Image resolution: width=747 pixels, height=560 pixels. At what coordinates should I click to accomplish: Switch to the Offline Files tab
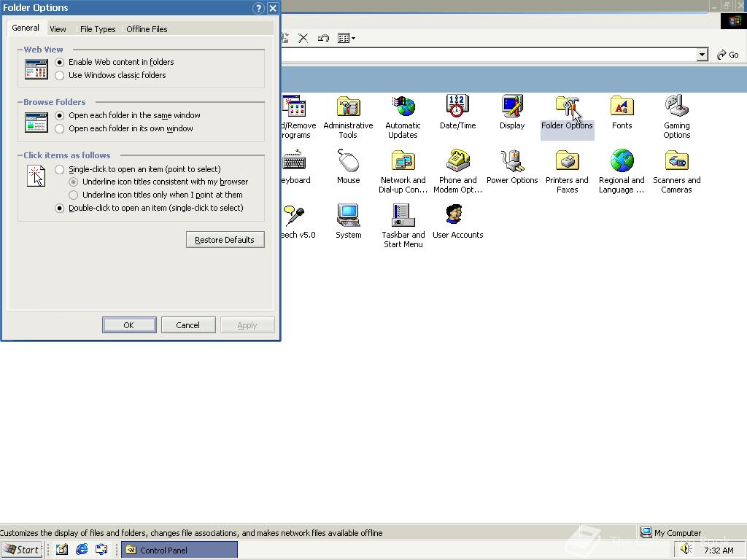click(147, 29)
